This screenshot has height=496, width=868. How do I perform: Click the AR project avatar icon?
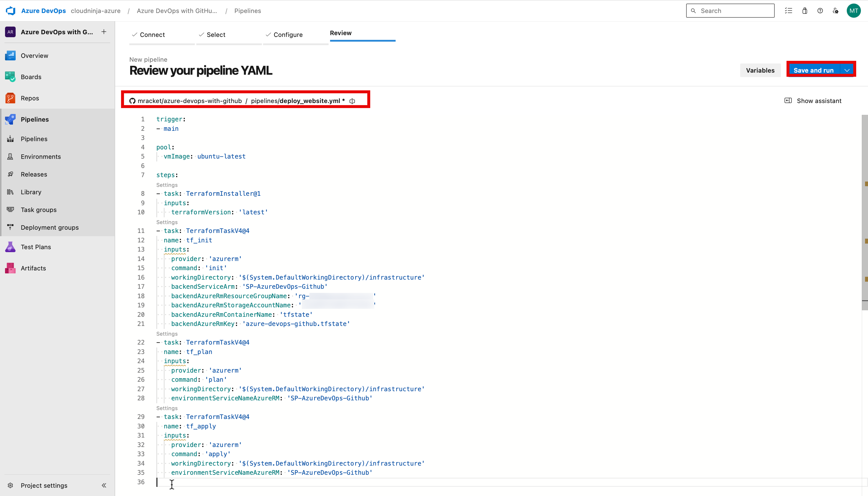(10, 32)
